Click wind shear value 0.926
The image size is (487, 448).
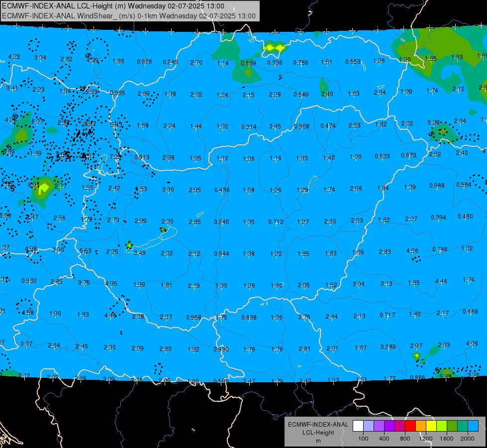tap(144, 62)
